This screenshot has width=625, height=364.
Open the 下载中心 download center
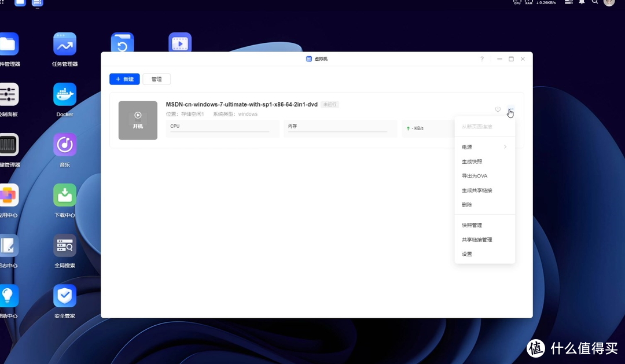[64, 194]
